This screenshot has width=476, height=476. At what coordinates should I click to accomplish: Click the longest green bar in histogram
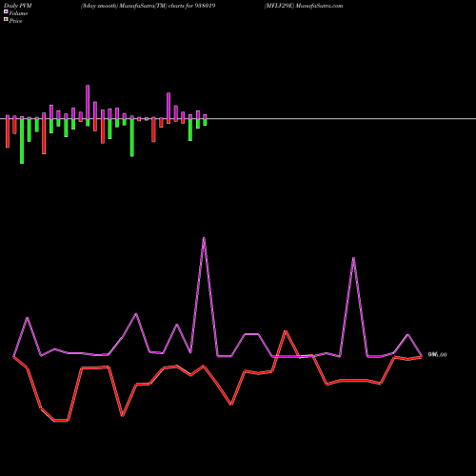tap(22, 141)
